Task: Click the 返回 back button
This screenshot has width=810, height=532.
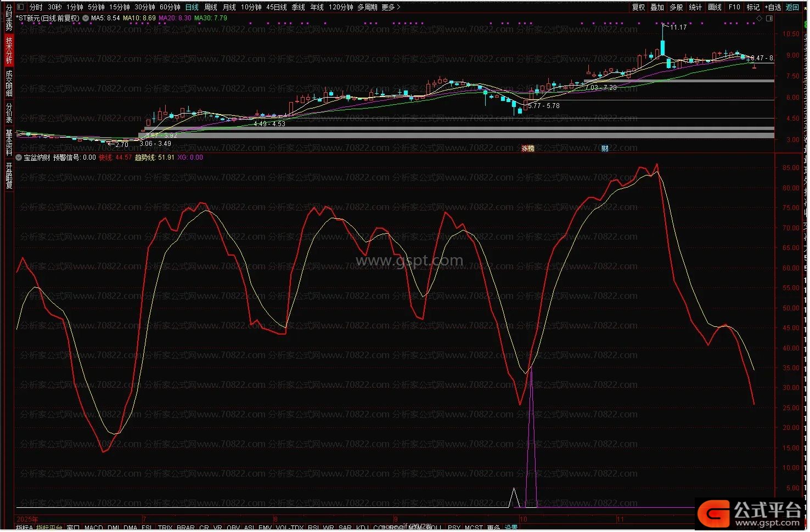Action: pyautogui.click(x=792, y=7)
